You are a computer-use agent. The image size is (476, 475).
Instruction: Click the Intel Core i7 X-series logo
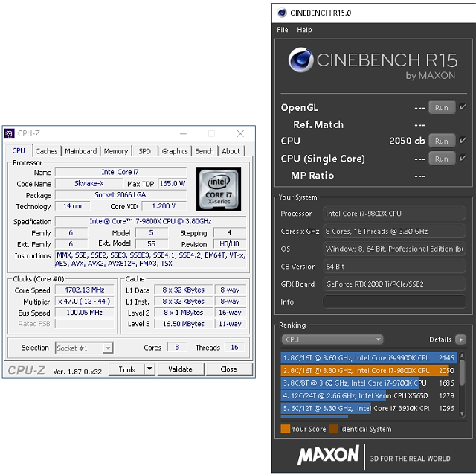click(x=219, y=188)
